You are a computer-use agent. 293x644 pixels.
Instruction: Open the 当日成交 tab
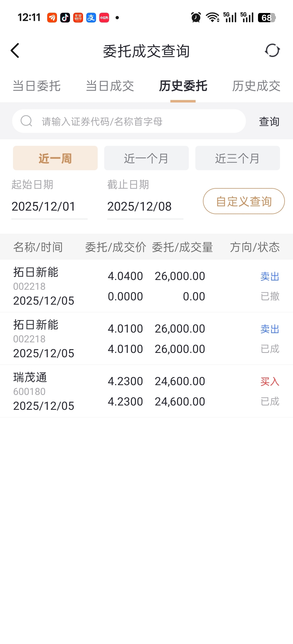tap(110, 86)
